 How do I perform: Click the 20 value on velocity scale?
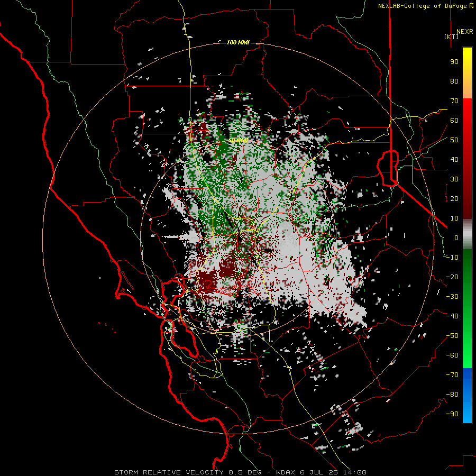(x=454, y=198)
